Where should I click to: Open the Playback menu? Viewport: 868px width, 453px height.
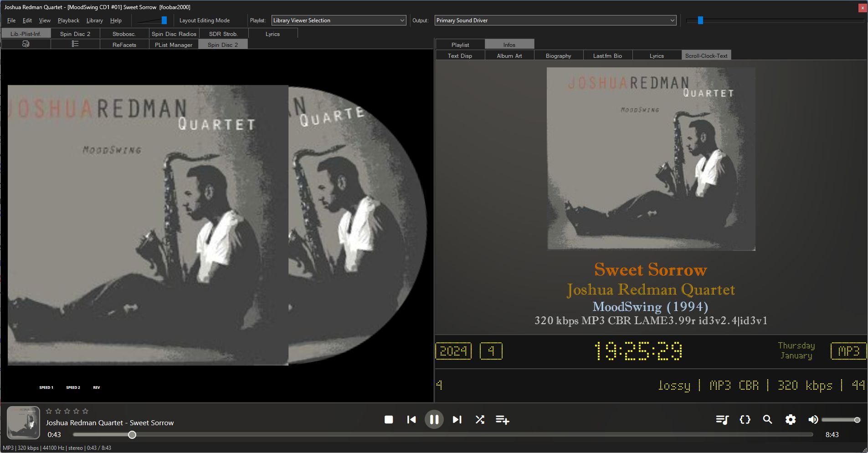68,20
